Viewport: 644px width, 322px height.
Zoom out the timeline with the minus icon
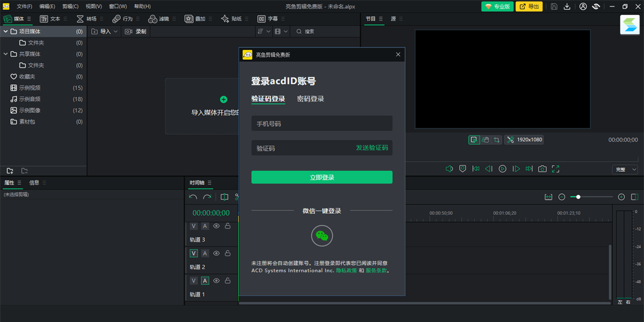pyautogui.click(x=562, y=197)
